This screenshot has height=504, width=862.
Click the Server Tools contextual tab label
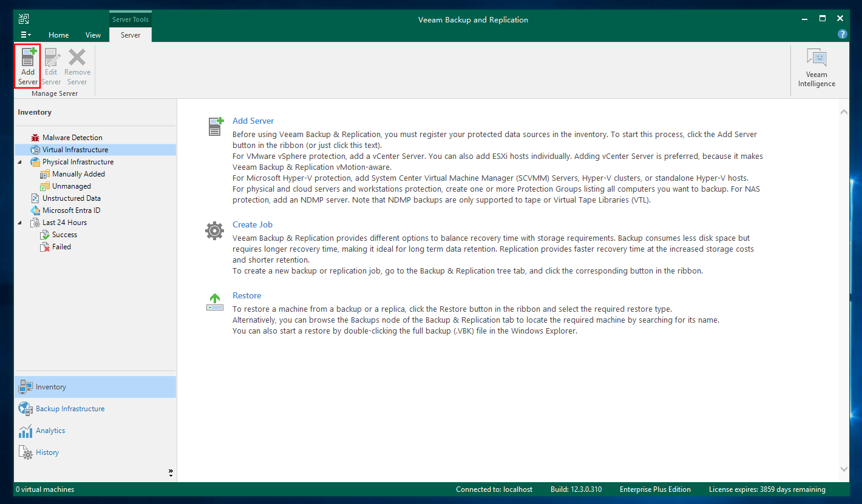click(x=131, y=19)
